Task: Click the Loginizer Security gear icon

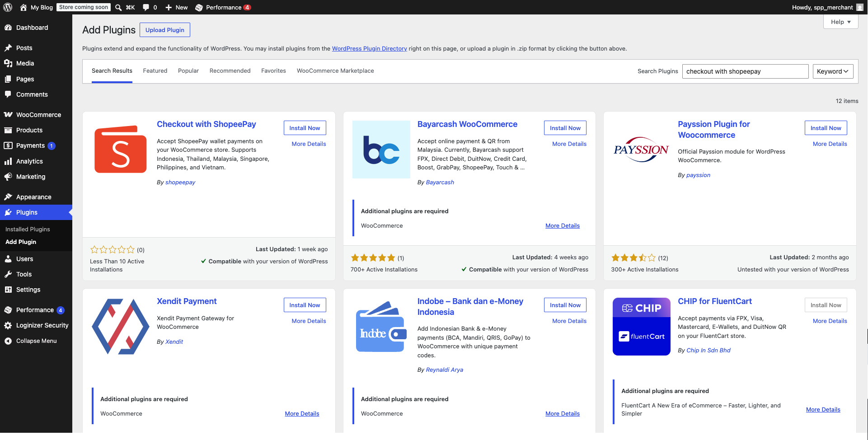Action: coord(8,325)
